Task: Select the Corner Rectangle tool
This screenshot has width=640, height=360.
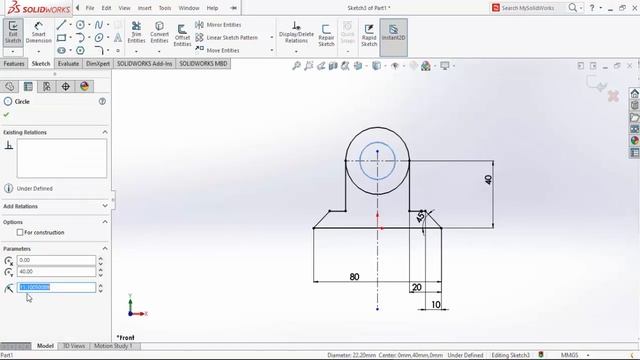Action: pyautogui.click(x=61, y=38)
